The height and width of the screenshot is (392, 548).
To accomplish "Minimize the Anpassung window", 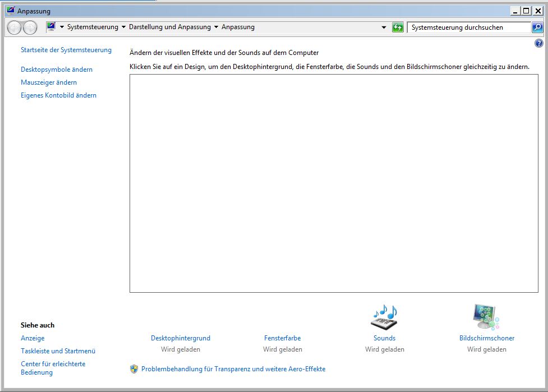I will (515, 11).
